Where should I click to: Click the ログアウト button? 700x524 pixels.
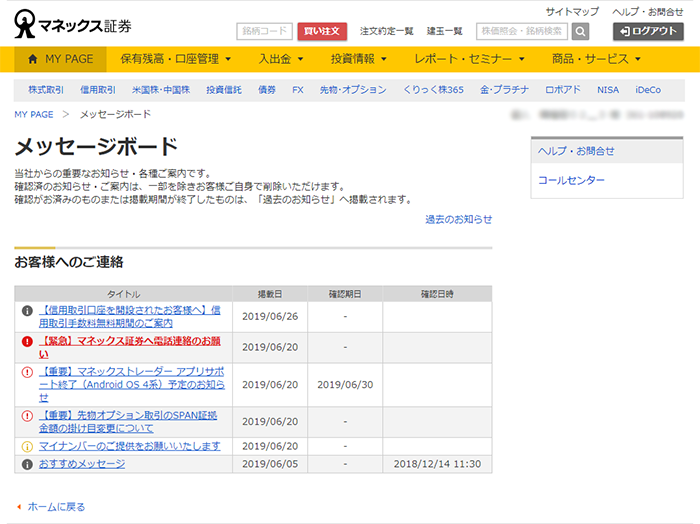[648, 31]
